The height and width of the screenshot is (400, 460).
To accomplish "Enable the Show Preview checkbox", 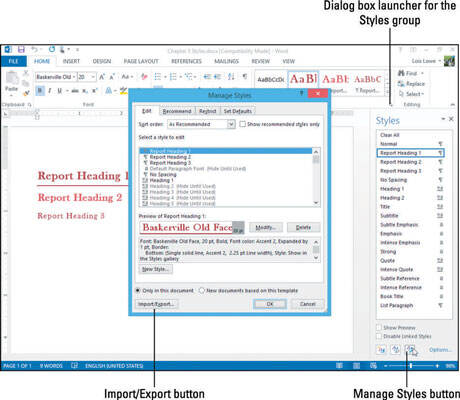I will 379,327.
